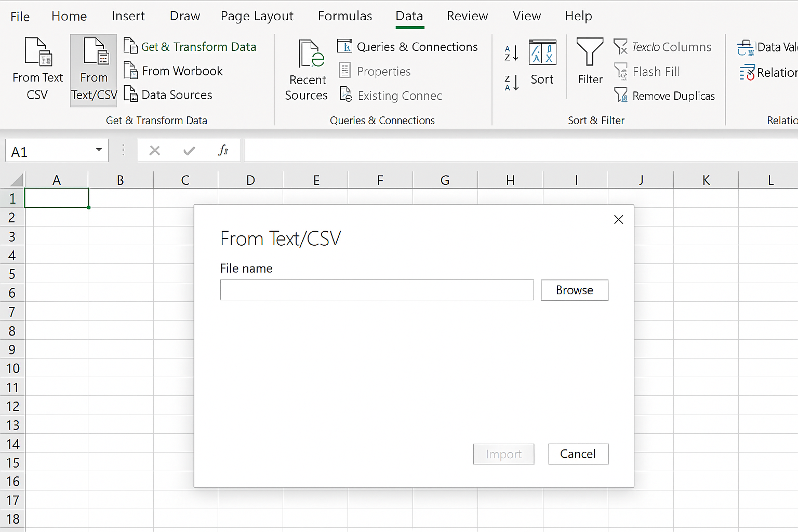Open the Sort dialog
Screen dimensions: 798x532
[542, 62]
